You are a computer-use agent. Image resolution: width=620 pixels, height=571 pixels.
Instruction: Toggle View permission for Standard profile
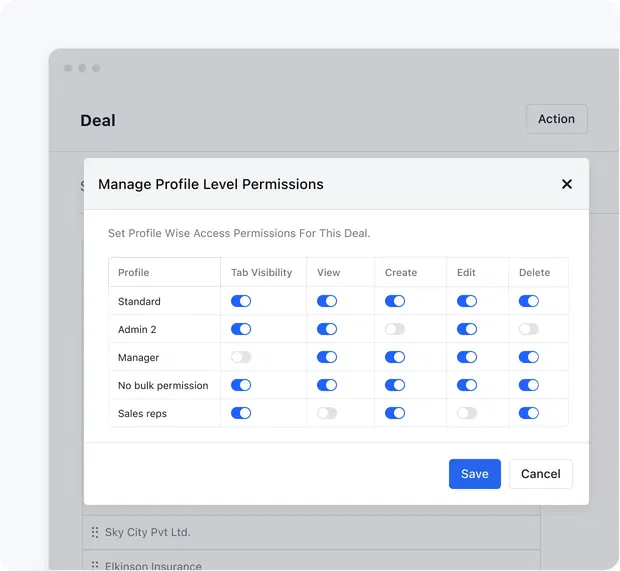tap(327, 301)
